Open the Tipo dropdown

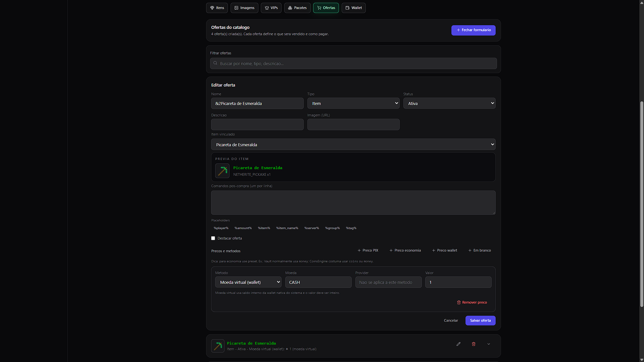click(x=353, y=103)
